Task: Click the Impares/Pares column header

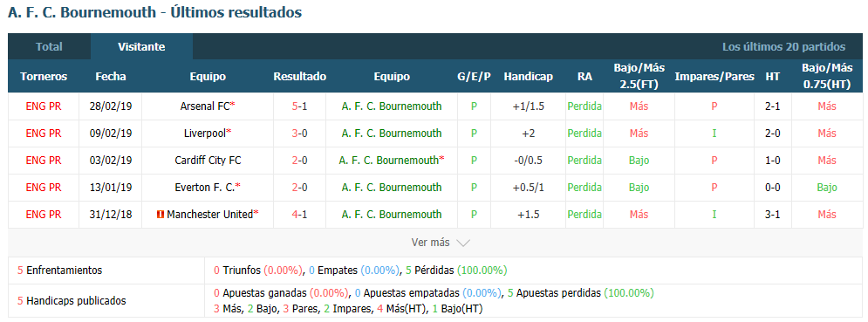Action: (714, 77)
